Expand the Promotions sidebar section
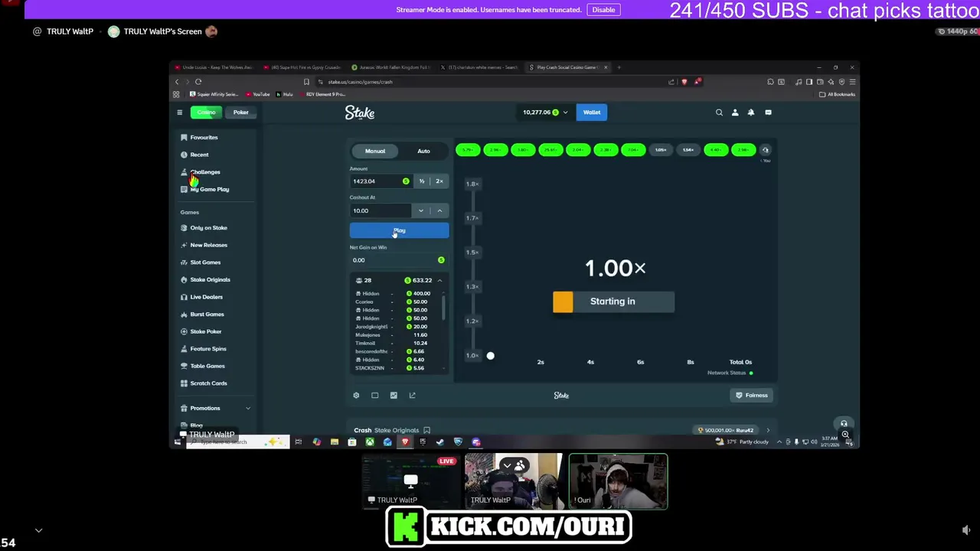This screenshot has width=980, height=551. point(247,409)
